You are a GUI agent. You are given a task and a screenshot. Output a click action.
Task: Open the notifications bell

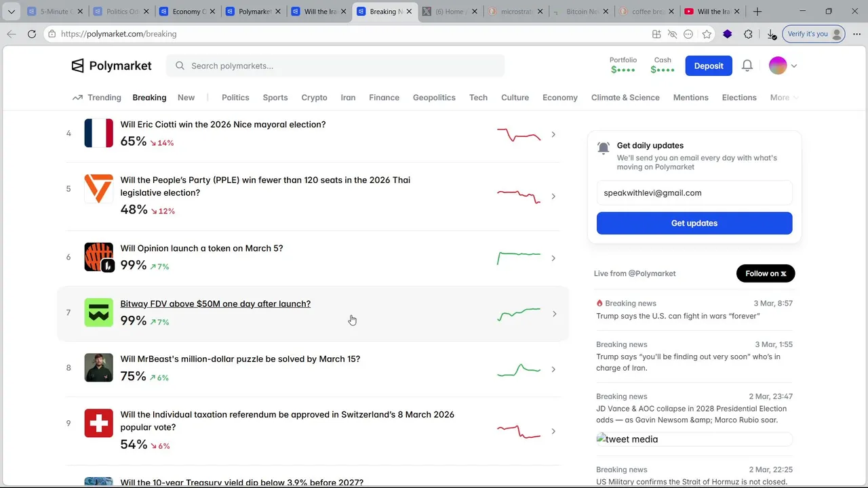pyautogui.click(x=747, y=66)
